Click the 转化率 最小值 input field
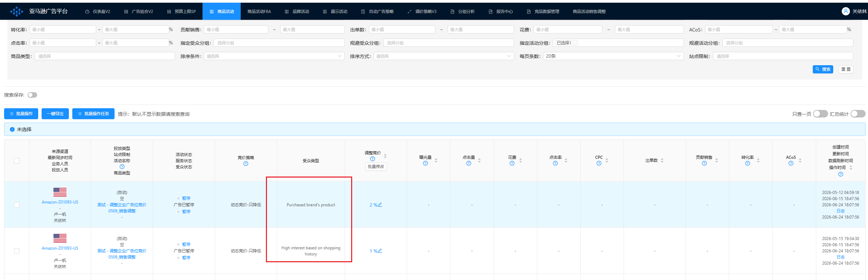 coord(63,29)
